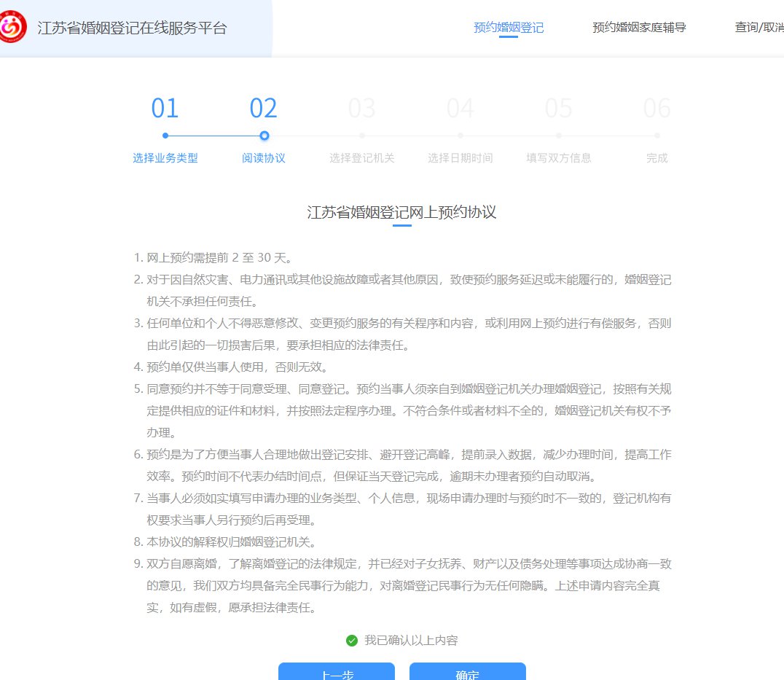Click faded step 03 number
The width and height of the screenshot is (784, 680).
point(362,109)
